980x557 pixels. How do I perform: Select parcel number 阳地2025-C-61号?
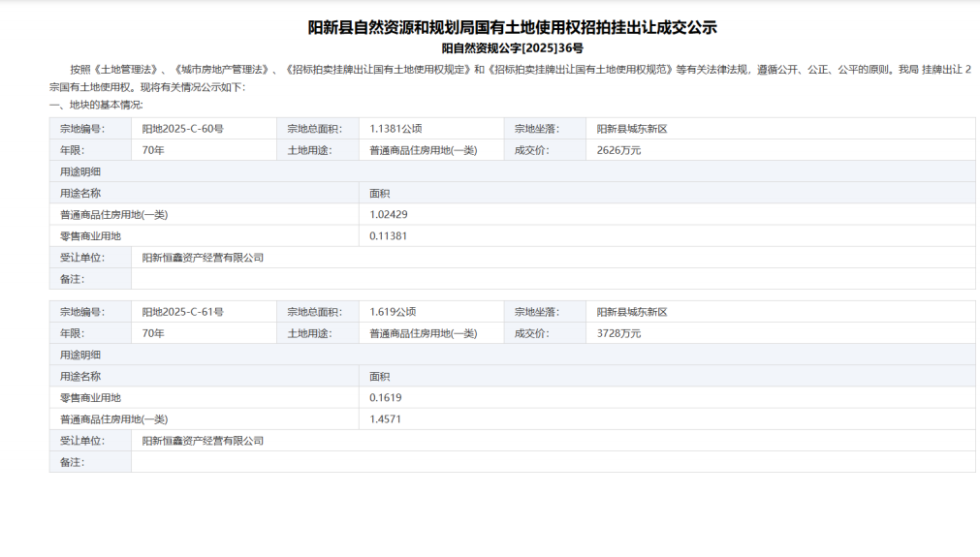183,312
